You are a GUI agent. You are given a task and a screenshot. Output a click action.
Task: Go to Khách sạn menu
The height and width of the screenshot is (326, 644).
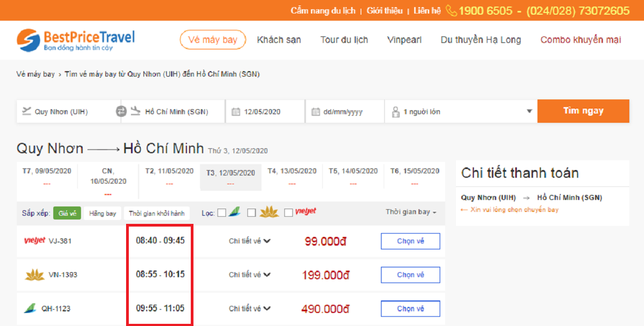tap(279, 40)
